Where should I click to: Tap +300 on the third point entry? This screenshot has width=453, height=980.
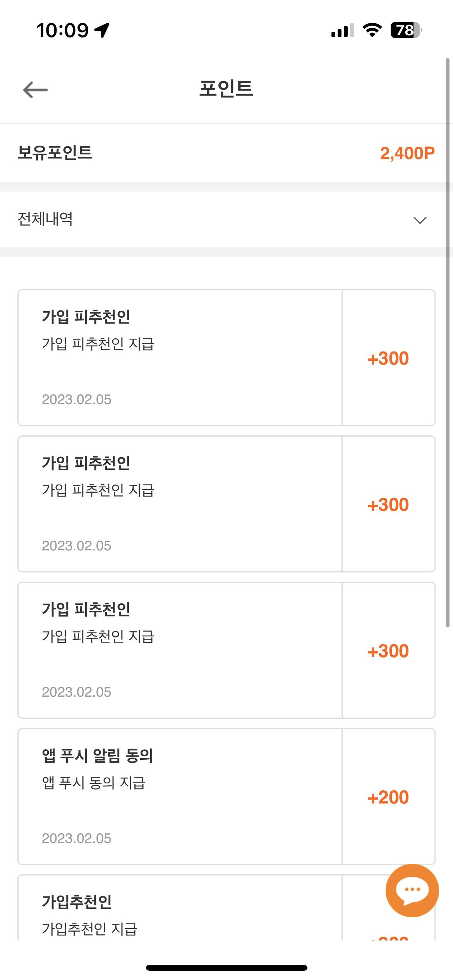[388, 651]
